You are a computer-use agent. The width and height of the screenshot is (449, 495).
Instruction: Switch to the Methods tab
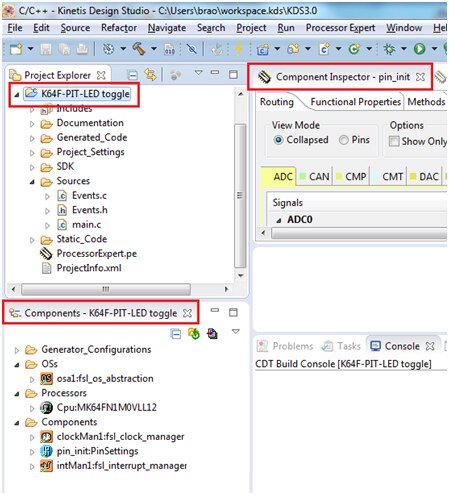pyautogui.click(x=426, y=102)
